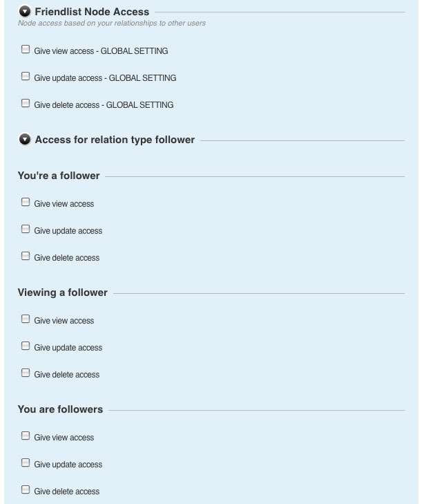Enable view access under You're a follower
The image size is (424, 504).
26,203
